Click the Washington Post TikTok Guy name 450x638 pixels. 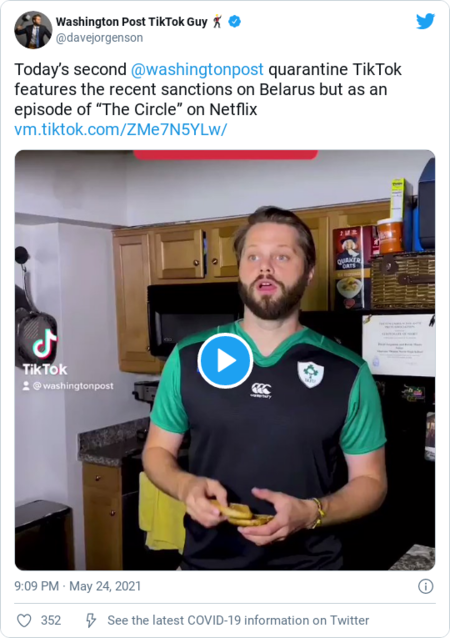[x=131, y=22]
